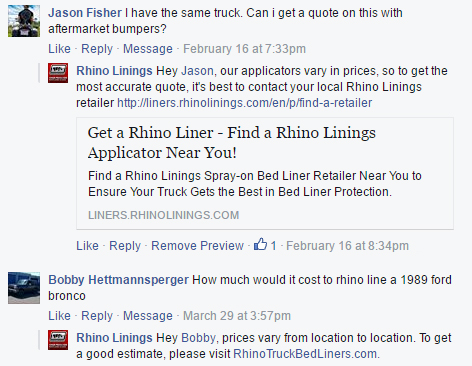This screenshot has width=472, height=366.
Task: Open Jason Fisher's profile picture
Action: tap(24, 21)
